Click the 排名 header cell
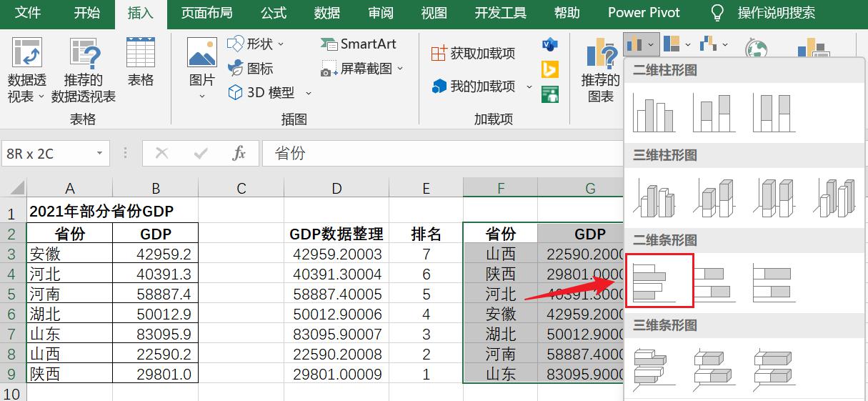This screenshot has height=401, width=868. point(426,234)
